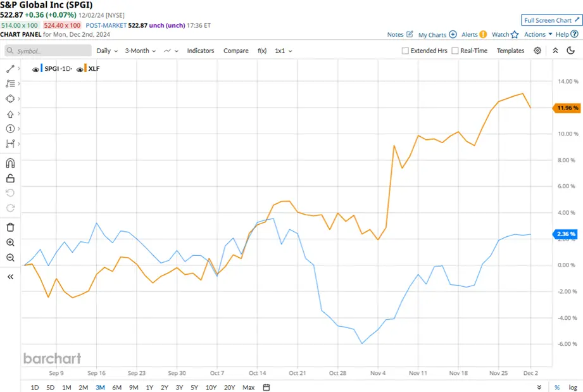Click the Full Screen Chart button
Viewport: 583px width, 392px height.
pos(550,20)
